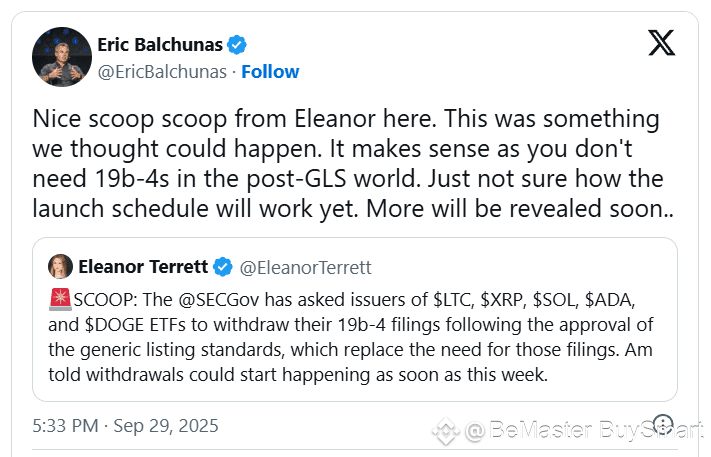The width and height of the screenshot is (711, 457).
Task: Visit the @EricBalchunas handle
Action: (x=162, y=72)
